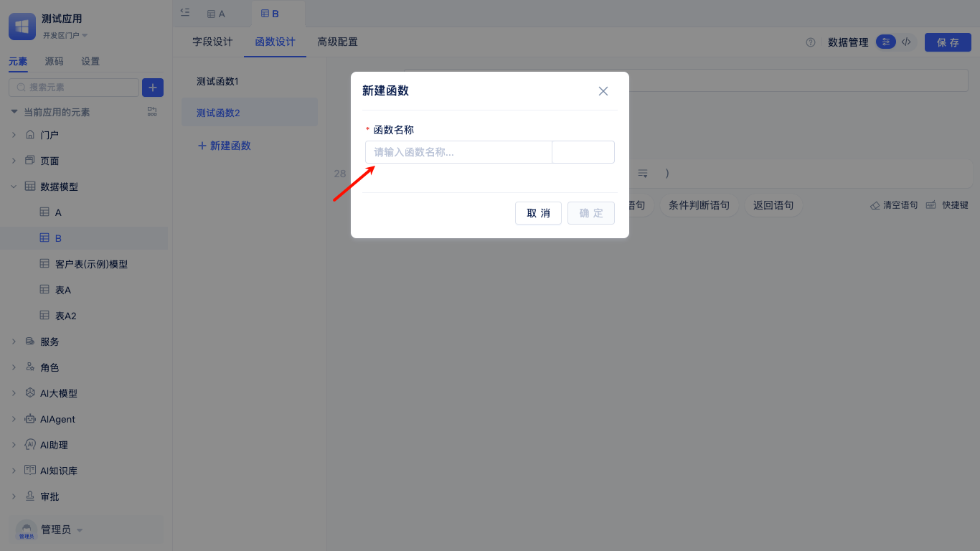Click the 审批 stamp icon
980x551 pixels.
[30, 496]
